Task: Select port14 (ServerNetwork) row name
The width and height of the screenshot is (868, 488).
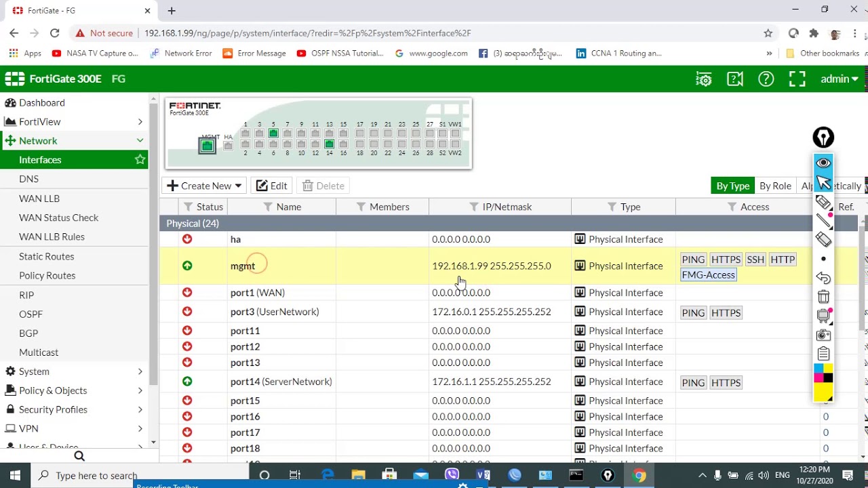Action: pyautogui.click(x=281, y=382)
